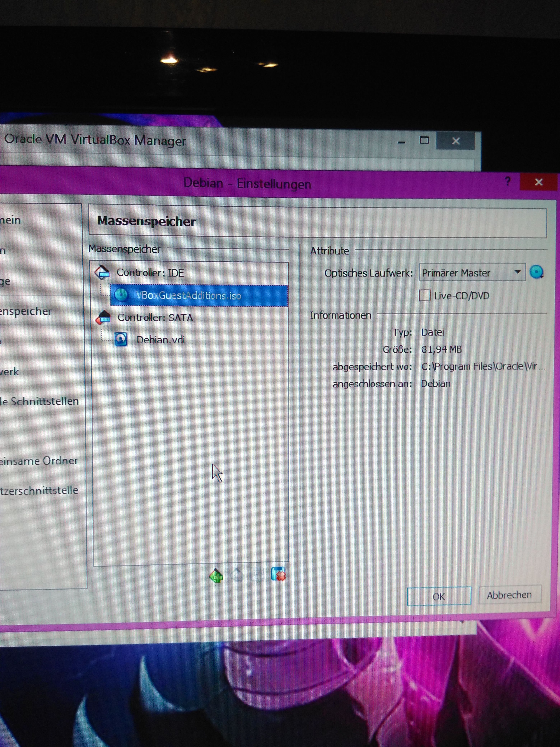Viewport: 560px width, 747px height.
Task: Select the Controller: SATA tree entry
Action: tap(155, 317)
